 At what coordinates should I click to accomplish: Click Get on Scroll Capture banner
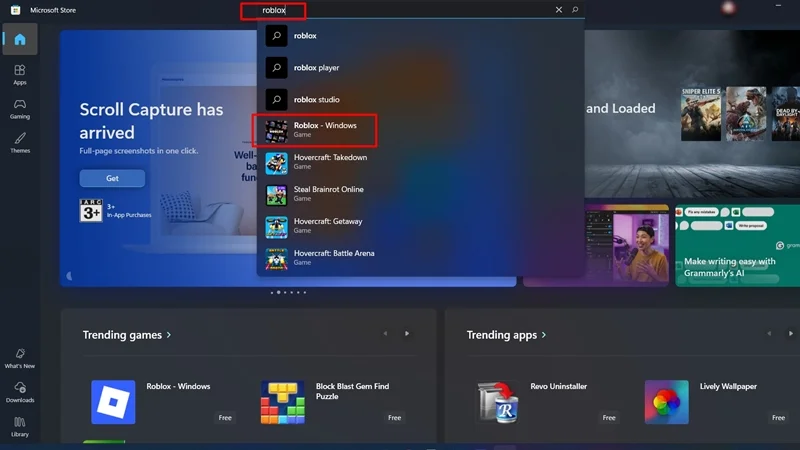click(x=112, y=178)
